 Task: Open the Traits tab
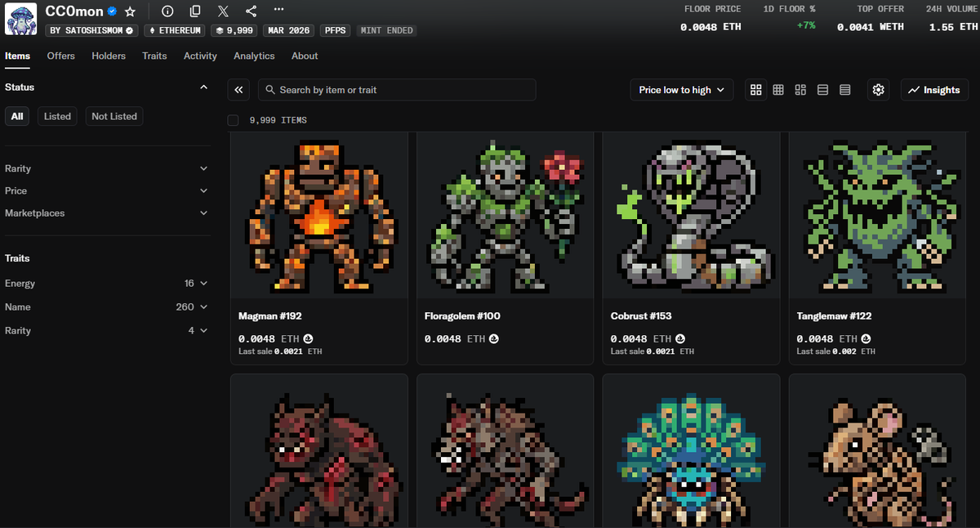pos(154,56)
